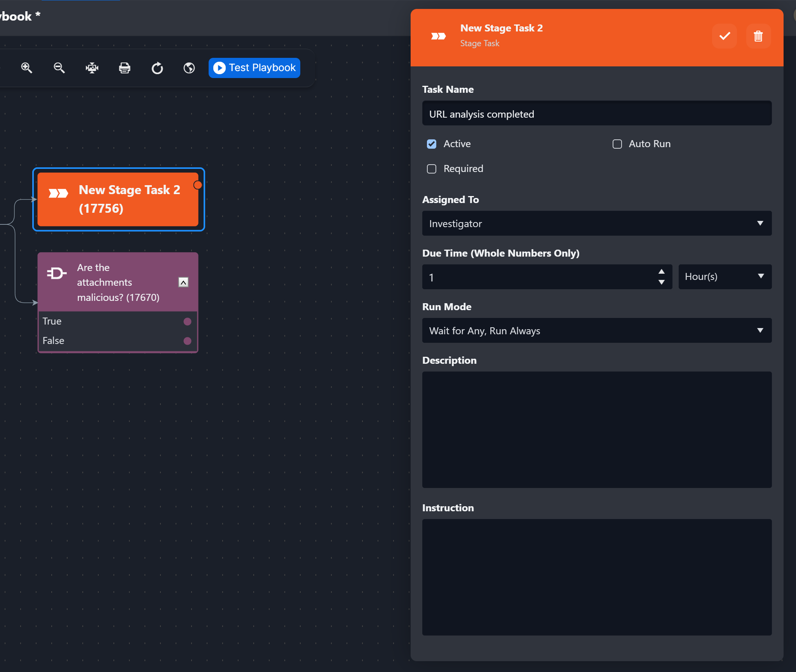Check the Required checkbox

(432, 169)
